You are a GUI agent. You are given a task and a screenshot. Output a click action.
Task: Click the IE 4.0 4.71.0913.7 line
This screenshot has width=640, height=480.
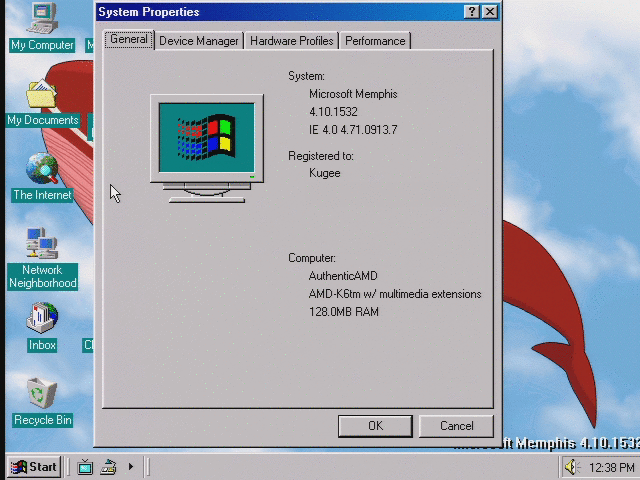pyautogui.click(x=353, y=130)
